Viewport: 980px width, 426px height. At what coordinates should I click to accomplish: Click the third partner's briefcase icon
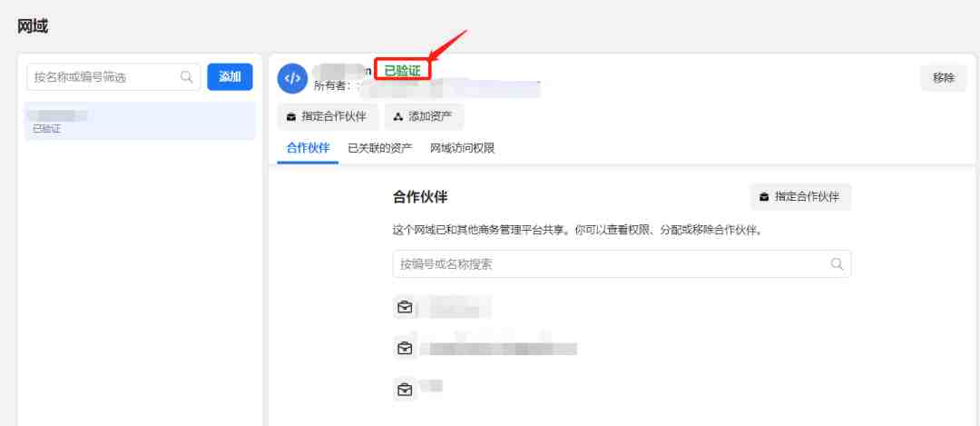405,390
